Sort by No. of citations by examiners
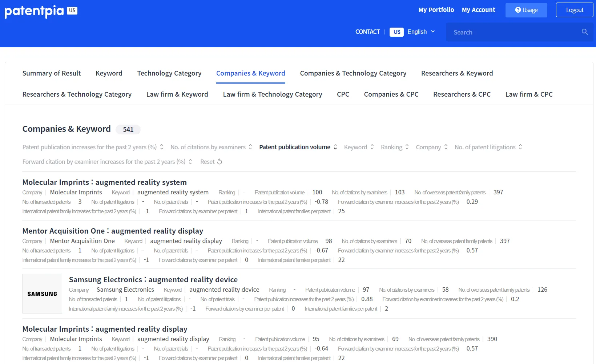Image resolution: width=596 pixels, height=364 pixels. 211,147
